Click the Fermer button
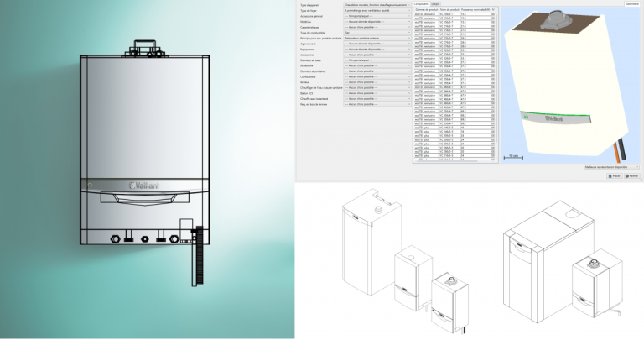This screenshot has width=644, height=340. (x=632, y=176)
